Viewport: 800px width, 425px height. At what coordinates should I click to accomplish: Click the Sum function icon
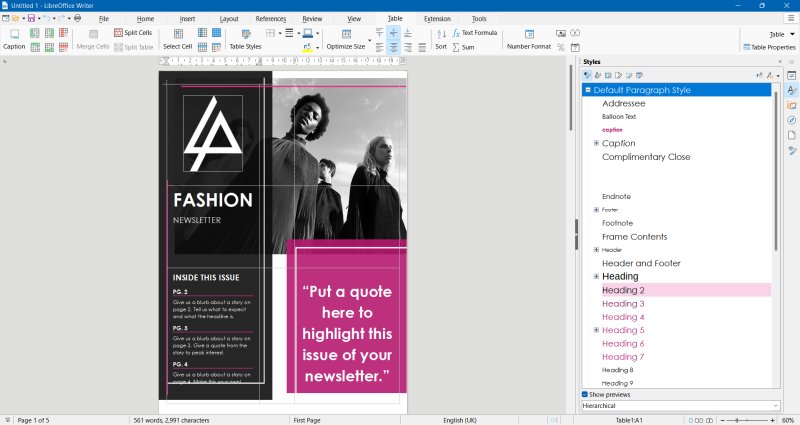point(462,47)
